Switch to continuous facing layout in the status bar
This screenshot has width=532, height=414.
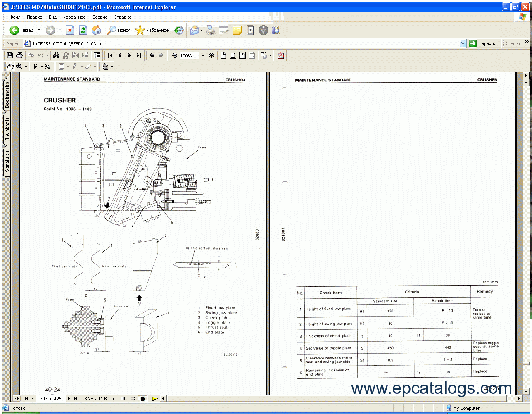143,399
